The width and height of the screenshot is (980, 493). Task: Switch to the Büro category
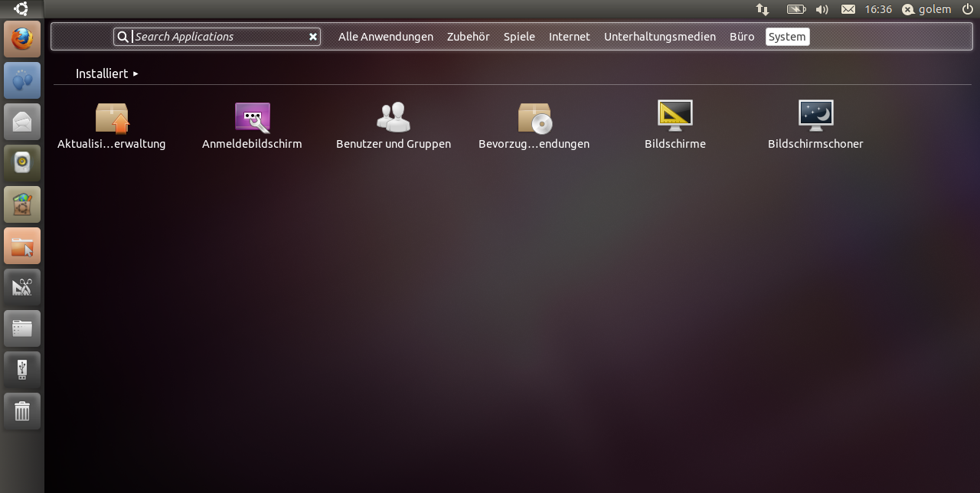coord(741,37)
